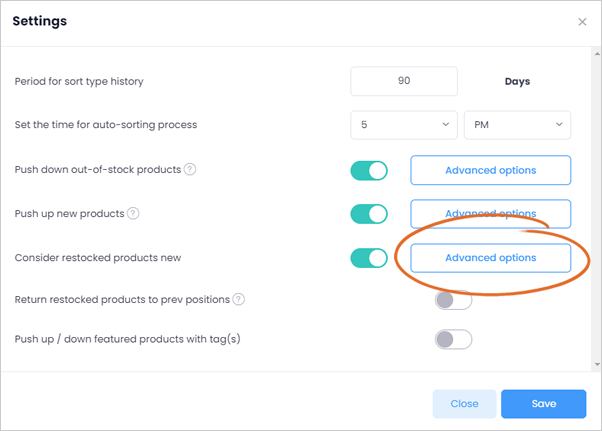Click the Save button
This screenshot has width=602, height=431.
[543, 404]
